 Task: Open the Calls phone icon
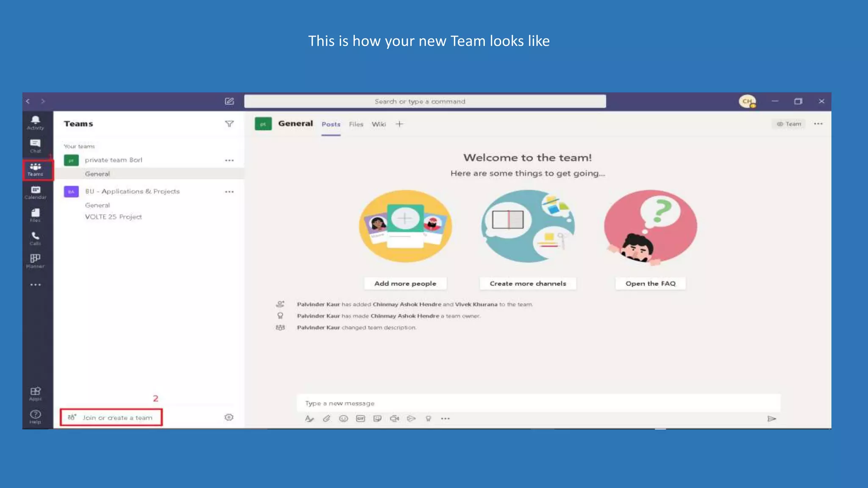point(35,238)
